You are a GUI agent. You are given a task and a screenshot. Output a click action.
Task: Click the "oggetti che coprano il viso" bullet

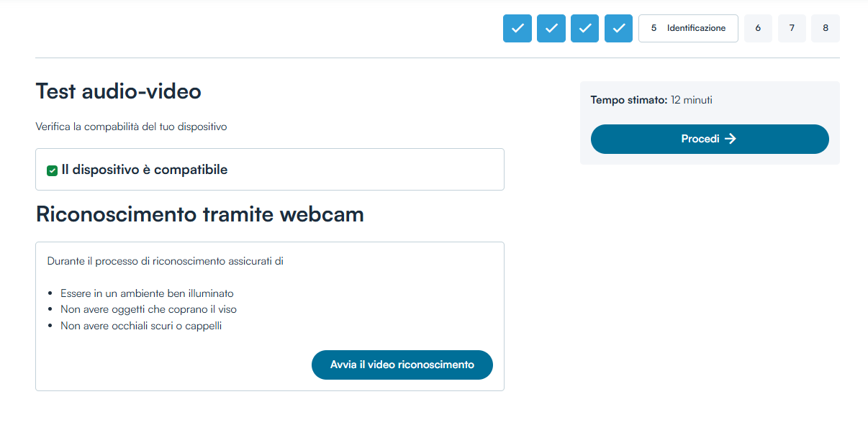148,309
